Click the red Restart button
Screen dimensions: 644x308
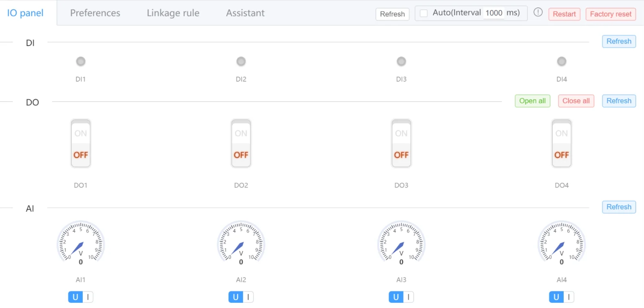(564, 14)
